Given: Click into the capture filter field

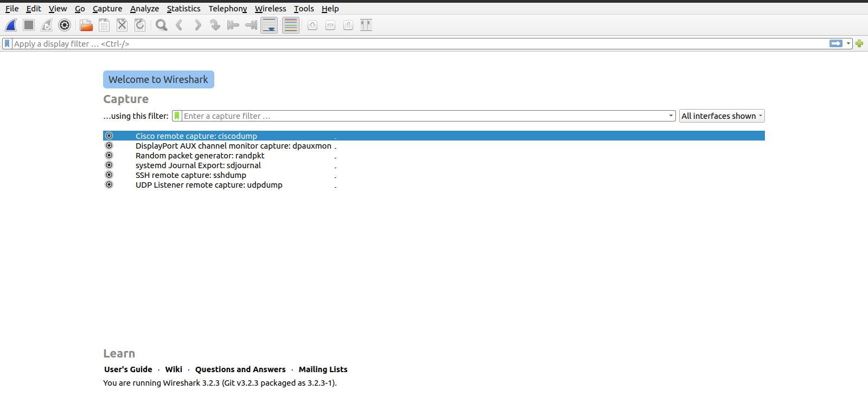Looking at the screenshot, I should 424,116.
